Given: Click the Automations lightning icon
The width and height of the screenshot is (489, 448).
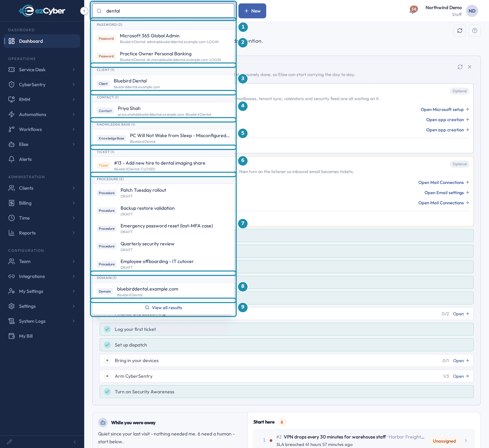Looking at the screenshot, I should click(11, 114).
